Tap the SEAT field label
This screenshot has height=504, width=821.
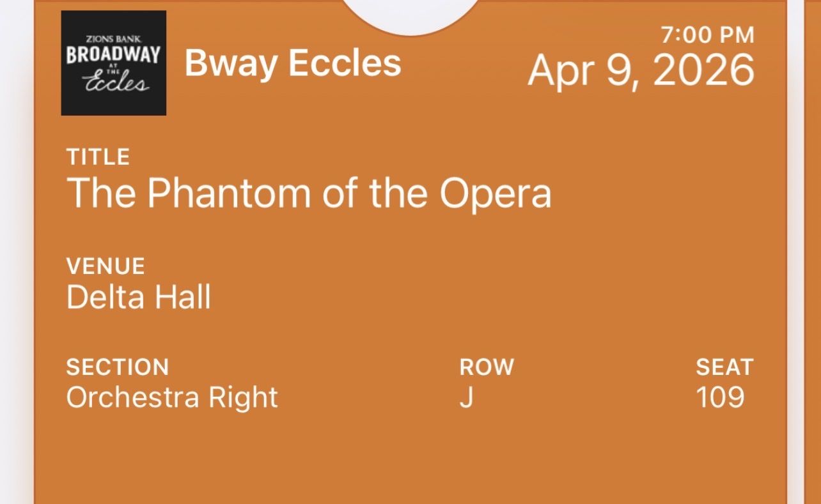(725, 367)
